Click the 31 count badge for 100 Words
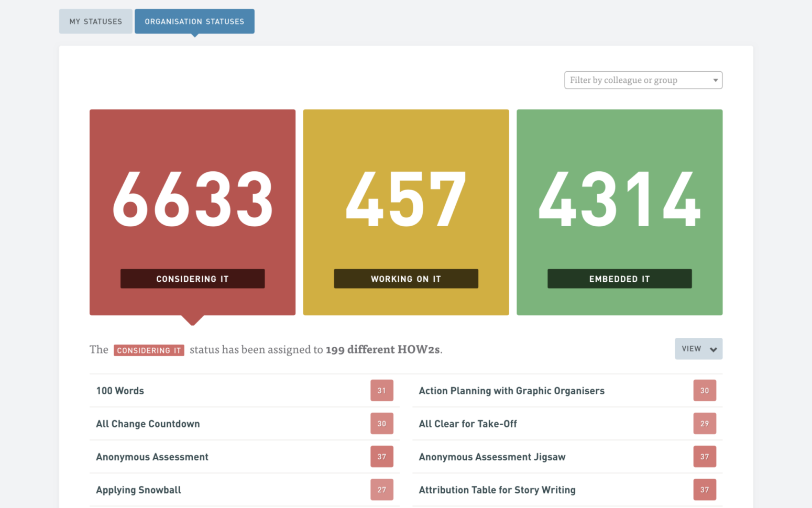 (x=381, y=391)
